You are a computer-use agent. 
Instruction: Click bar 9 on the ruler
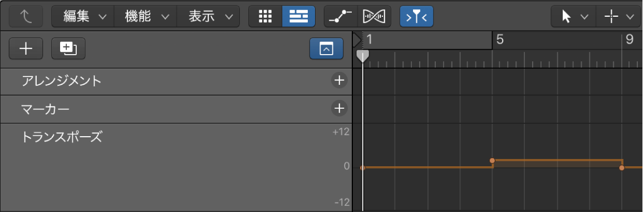629,40
